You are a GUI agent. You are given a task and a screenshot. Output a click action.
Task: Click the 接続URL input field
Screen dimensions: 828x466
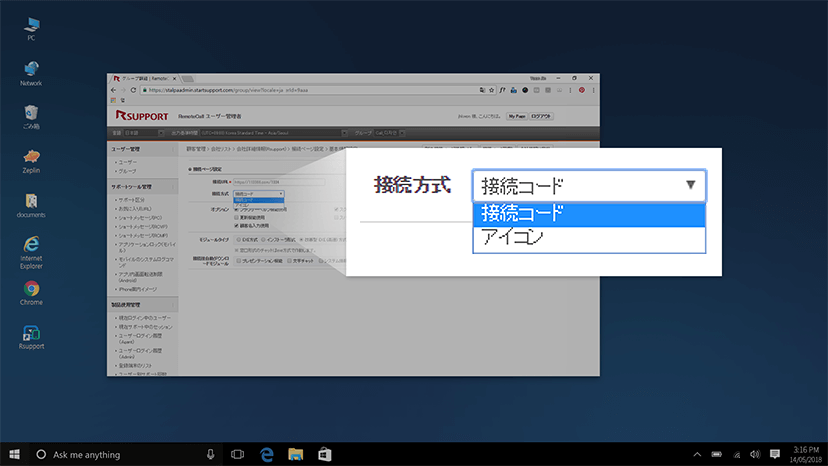coord(279,182)
